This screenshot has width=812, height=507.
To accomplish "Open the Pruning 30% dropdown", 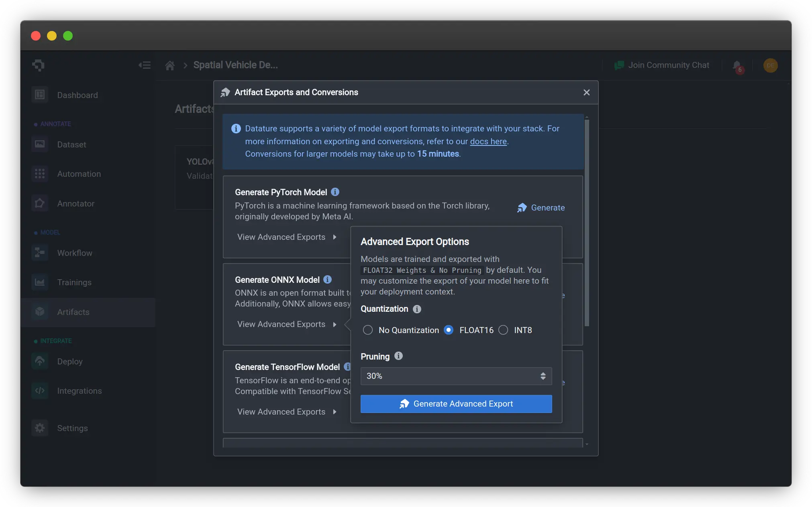I will coord(456,376).
